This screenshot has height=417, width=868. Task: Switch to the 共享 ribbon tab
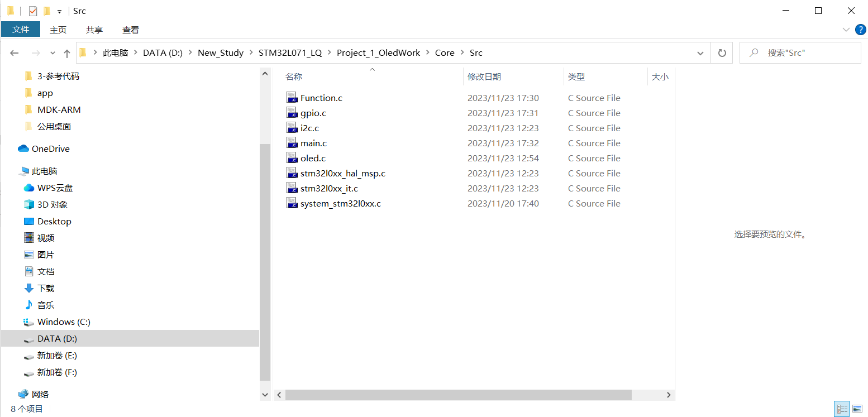94,30
